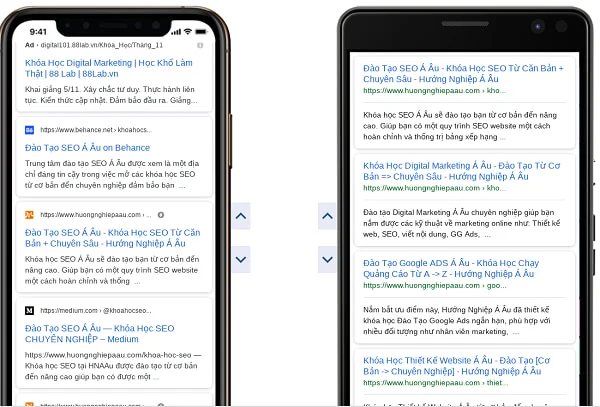Open left phone's Đào Tạo SEO Á Âu Hướng Nghiệp result
Image resolution: width=600 pixels, height=407 pixels.
pos(112,238)
